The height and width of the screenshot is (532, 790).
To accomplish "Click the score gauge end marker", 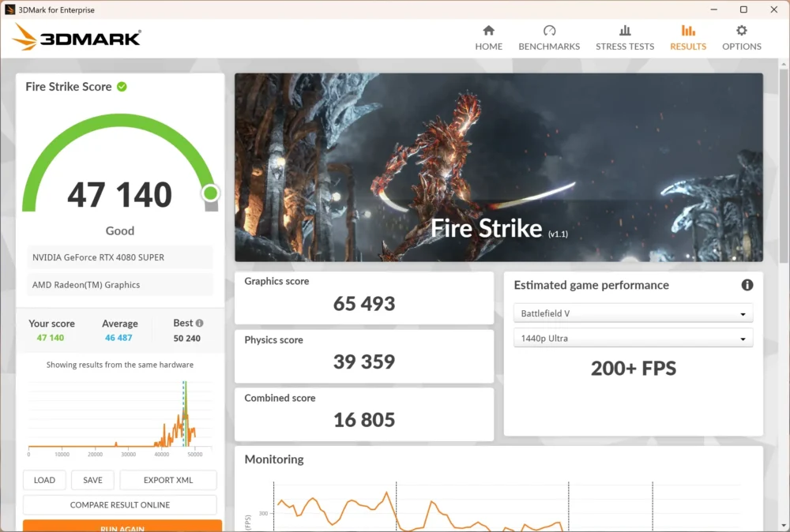I will (x=211, y=193).
